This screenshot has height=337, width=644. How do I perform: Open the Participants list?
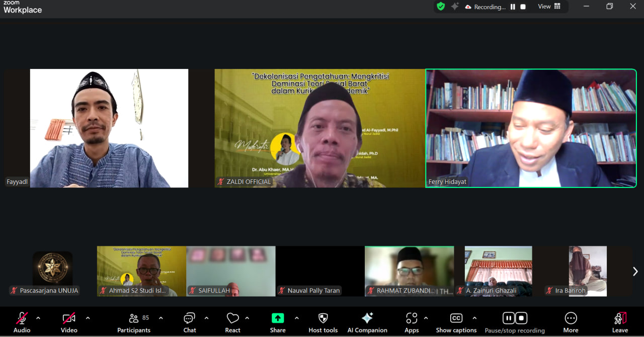point(134,322)
